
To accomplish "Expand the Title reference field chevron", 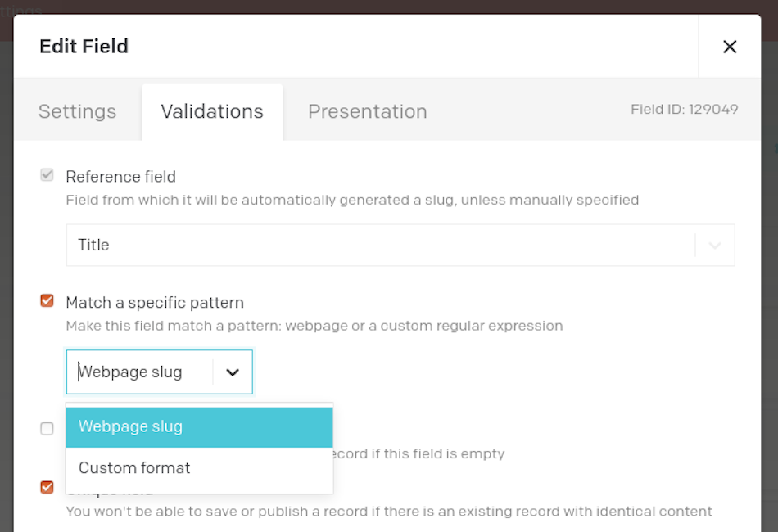I will [715, 246].
